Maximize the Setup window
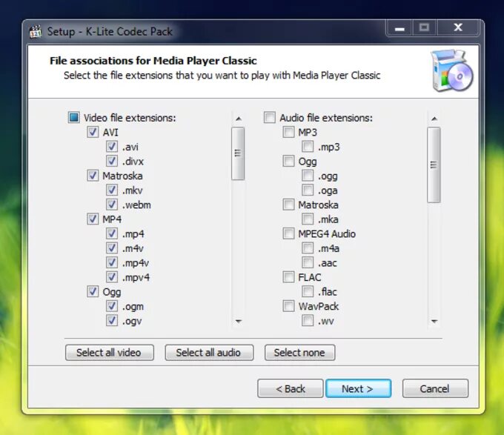The image size is (504, 435). click(424, 28)
